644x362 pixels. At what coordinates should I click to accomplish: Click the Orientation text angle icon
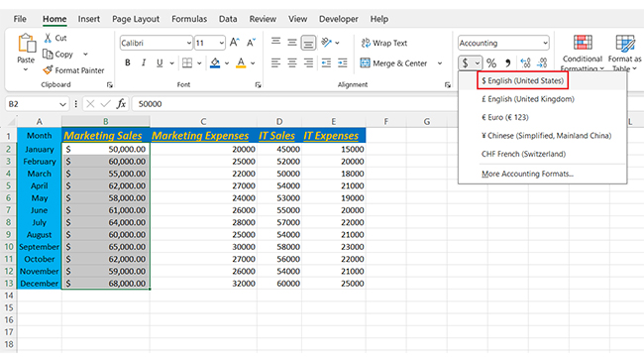click(327, 43)
